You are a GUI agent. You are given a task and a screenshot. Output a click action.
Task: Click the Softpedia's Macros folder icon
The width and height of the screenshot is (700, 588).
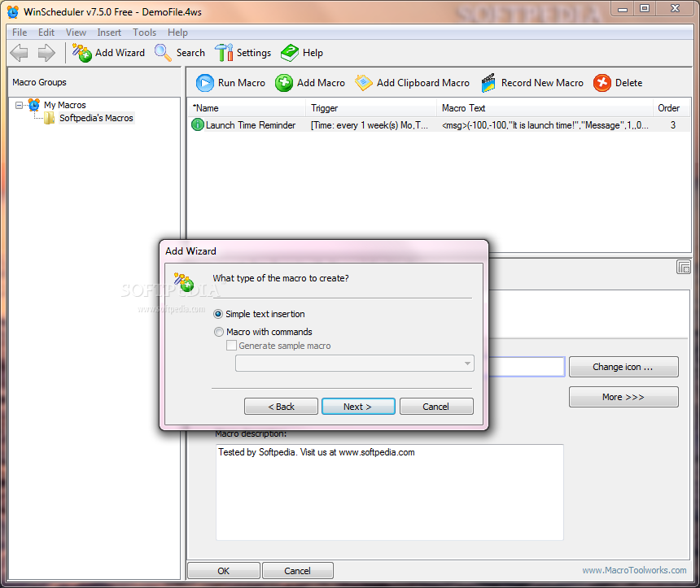point(50,118)
